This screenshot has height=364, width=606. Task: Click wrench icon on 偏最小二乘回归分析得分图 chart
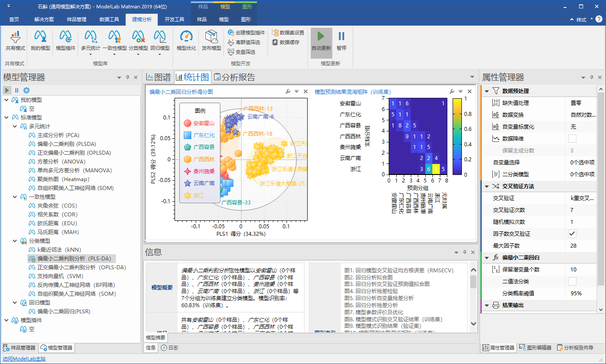click(288, 92)
